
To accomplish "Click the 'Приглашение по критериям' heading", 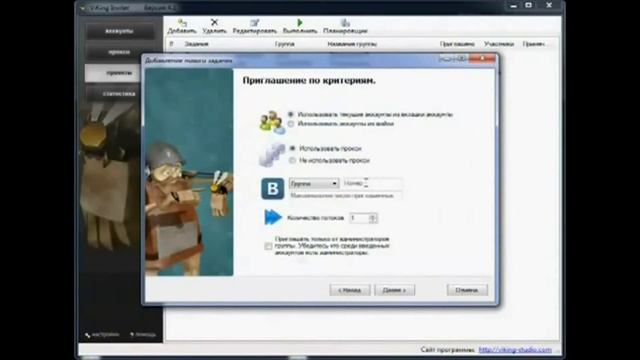I will [309, 80].
